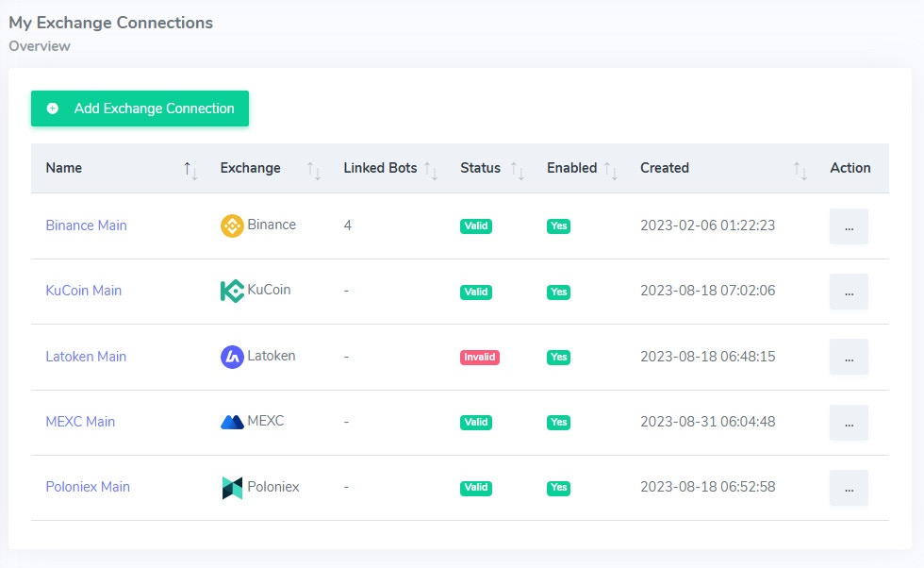Sort table by Name column arrows
924x568 pixels.
190,171
